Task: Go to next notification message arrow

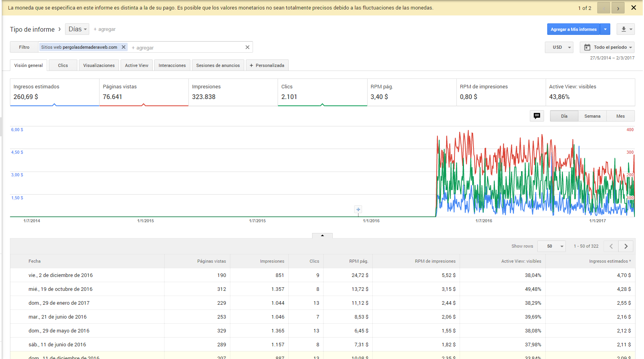Action: coord(618,8)
